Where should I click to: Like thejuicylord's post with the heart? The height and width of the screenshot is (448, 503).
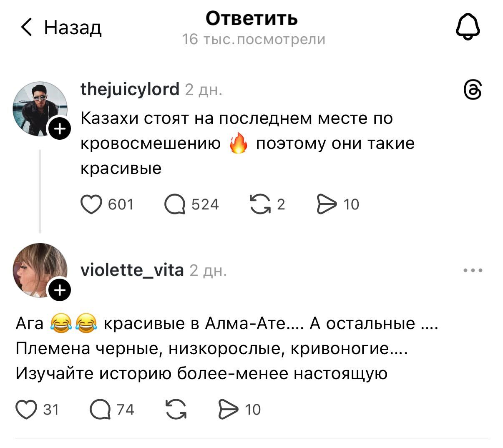(x=91, y=204)
